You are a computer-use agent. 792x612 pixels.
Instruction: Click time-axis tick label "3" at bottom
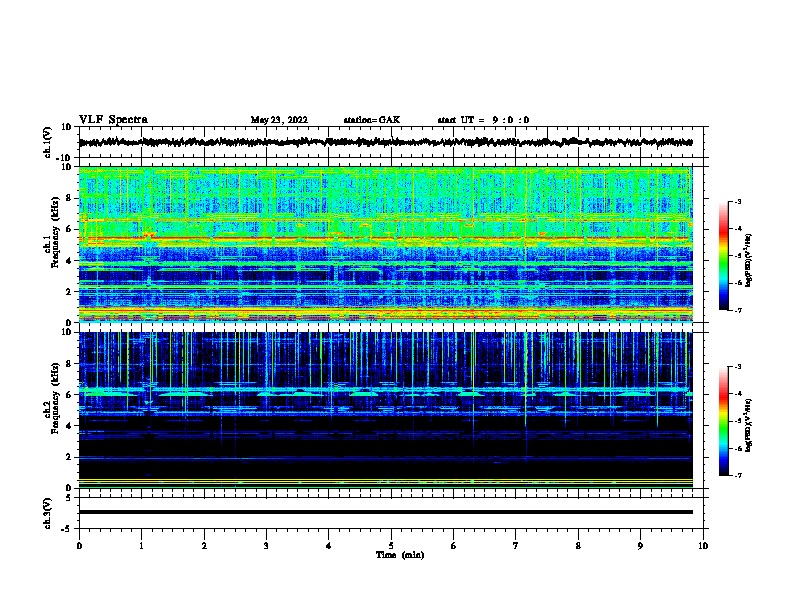[266, 546]
